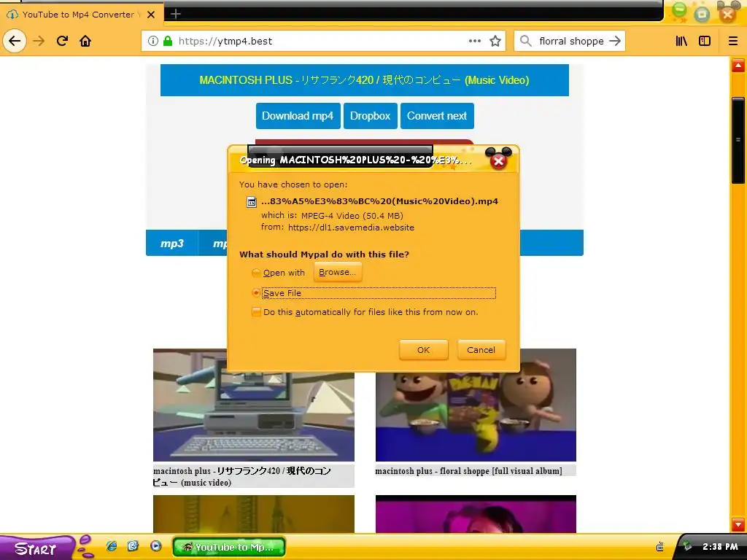Confirm the download with OK
Viewport: 747px width, 560px height.
coord(424,350)
